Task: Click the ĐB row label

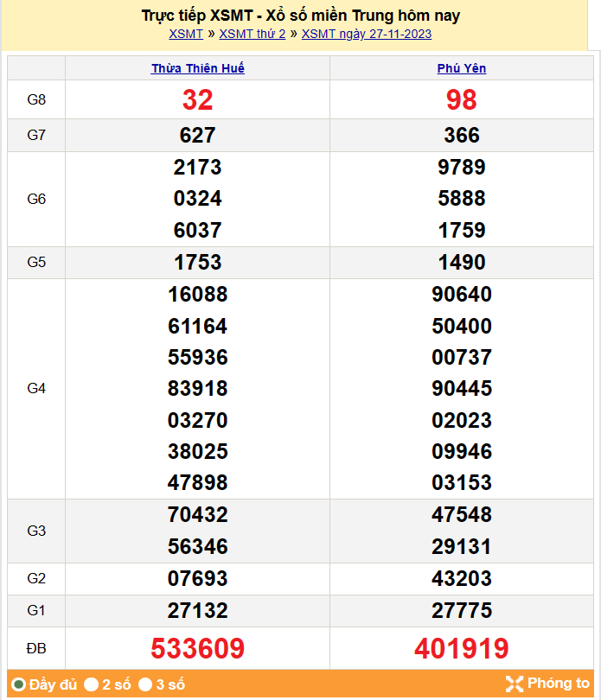Action: 36,648
